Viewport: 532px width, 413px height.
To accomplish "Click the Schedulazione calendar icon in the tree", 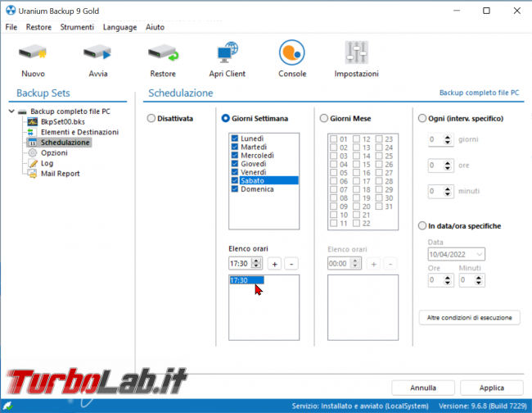I will tap(33, 143).
